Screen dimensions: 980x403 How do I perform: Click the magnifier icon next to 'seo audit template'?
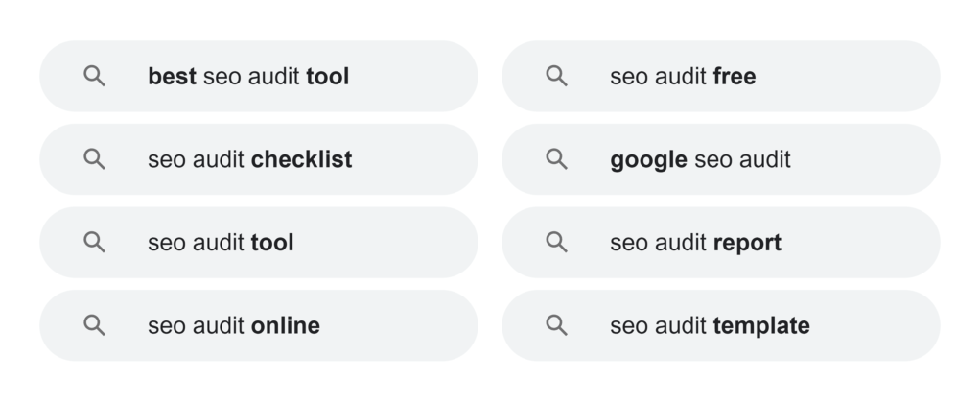tap(556, 325)
